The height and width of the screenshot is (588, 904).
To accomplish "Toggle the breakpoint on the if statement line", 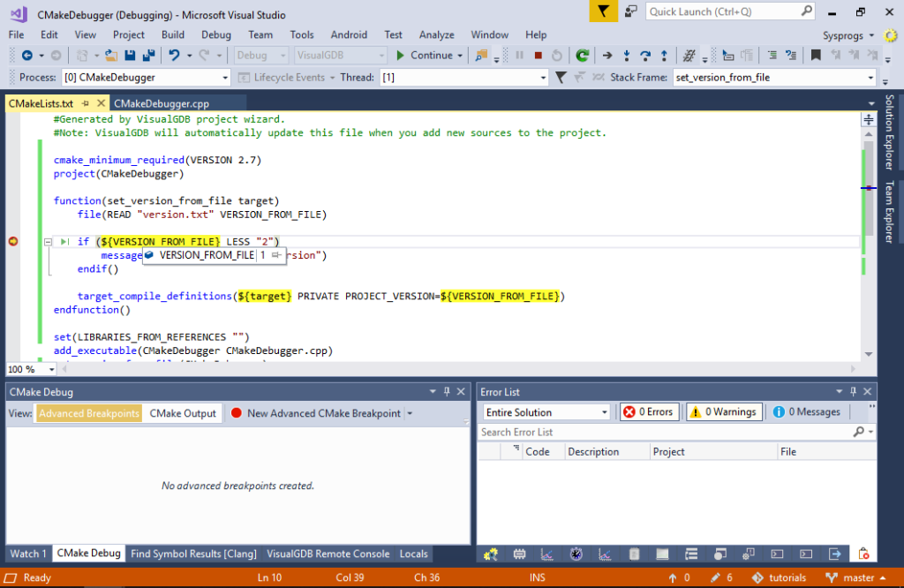I will (x=12, y=240).
